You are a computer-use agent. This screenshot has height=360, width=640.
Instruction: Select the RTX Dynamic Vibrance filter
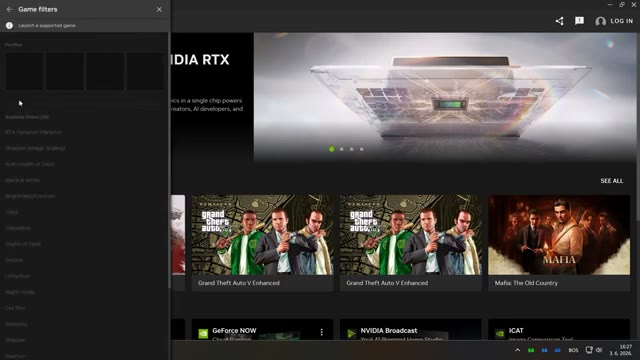(x=33, y=132)
